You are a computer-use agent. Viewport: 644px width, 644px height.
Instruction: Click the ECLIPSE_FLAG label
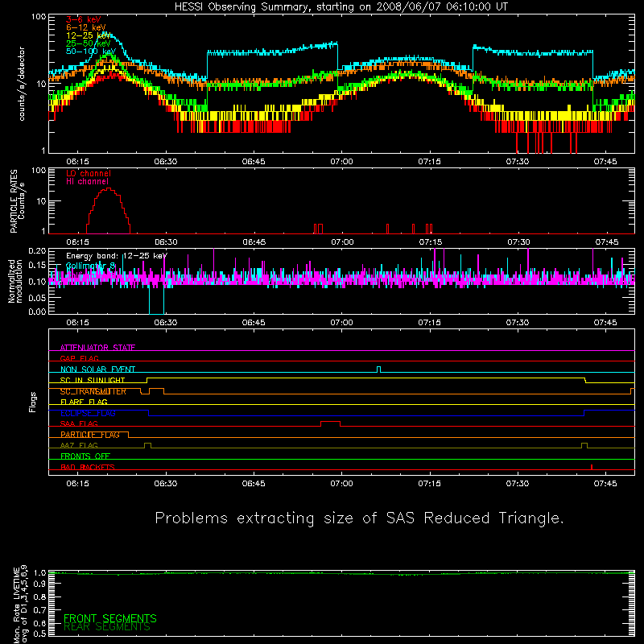click(x=88, y=413)
